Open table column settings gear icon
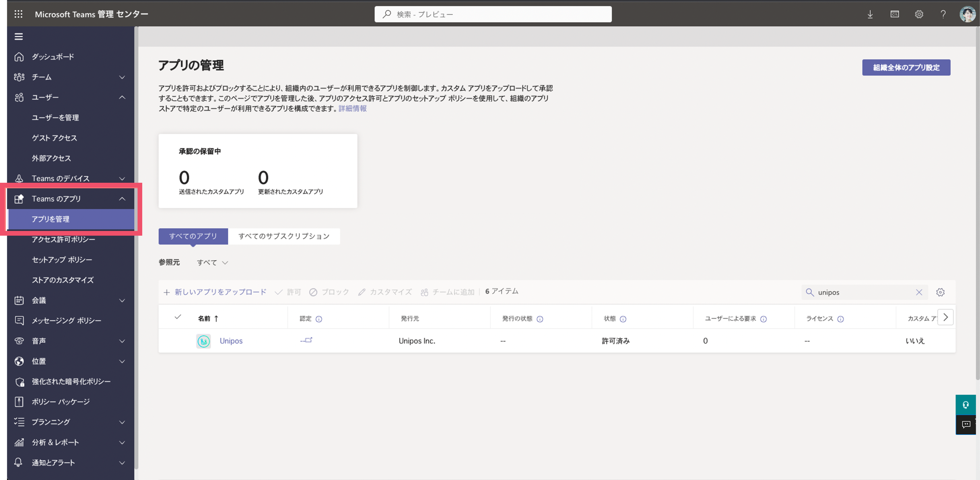Viewport: 980px width, 480px height. 940,292
